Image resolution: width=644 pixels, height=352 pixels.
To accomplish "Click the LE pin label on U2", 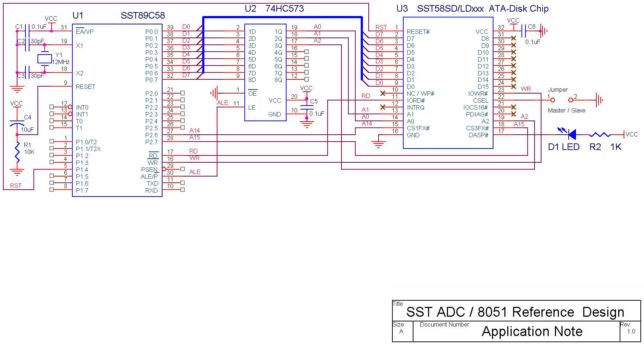I will (252, 107).
